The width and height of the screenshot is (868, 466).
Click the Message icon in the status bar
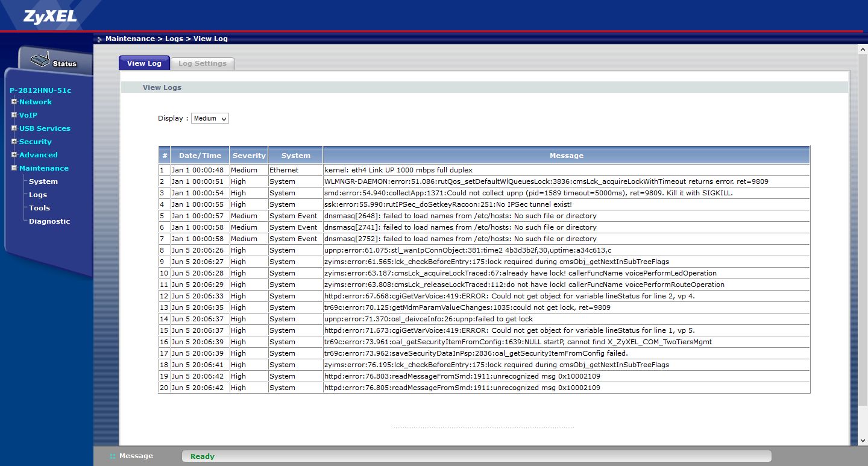coord(113,456)
